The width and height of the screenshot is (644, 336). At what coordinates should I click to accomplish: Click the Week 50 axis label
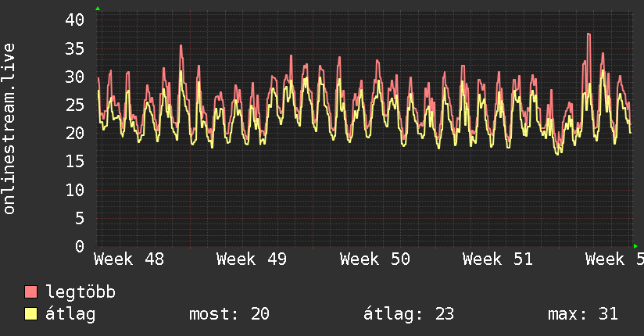375,259
